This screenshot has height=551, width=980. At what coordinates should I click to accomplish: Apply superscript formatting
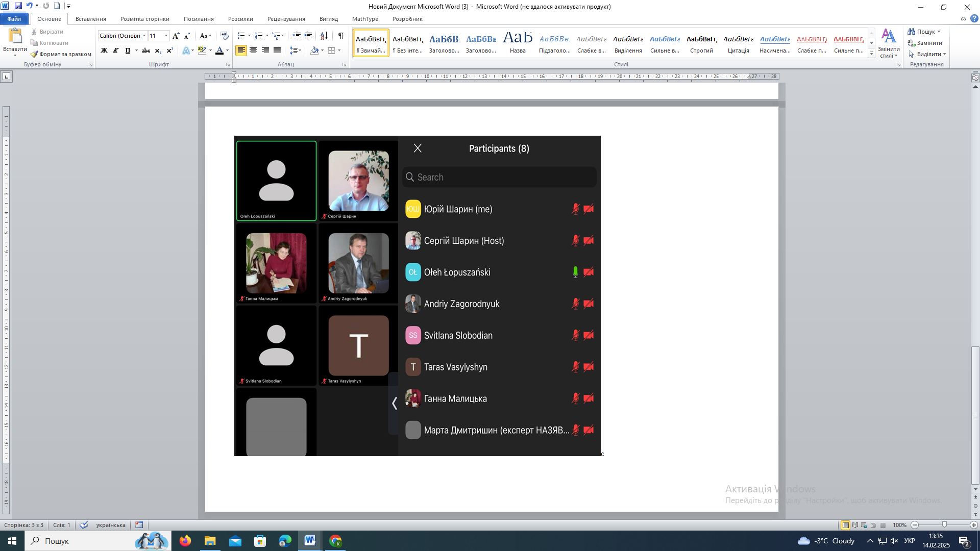point(169,51)
